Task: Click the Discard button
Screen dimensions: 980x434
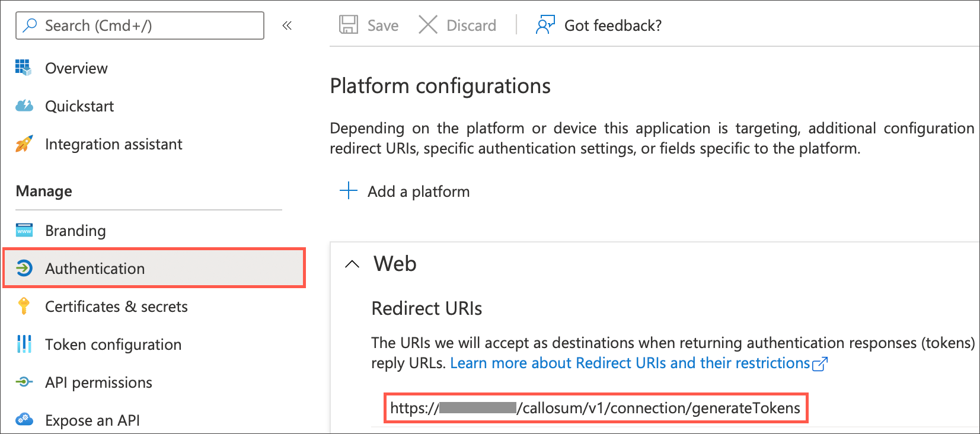Action: 457,25
